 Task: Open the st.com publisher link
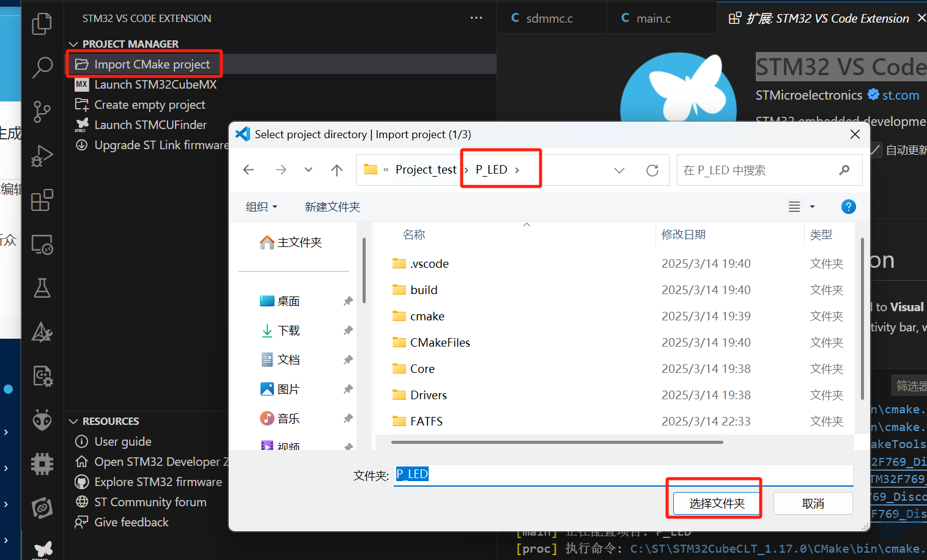click(x=900, y=95)
